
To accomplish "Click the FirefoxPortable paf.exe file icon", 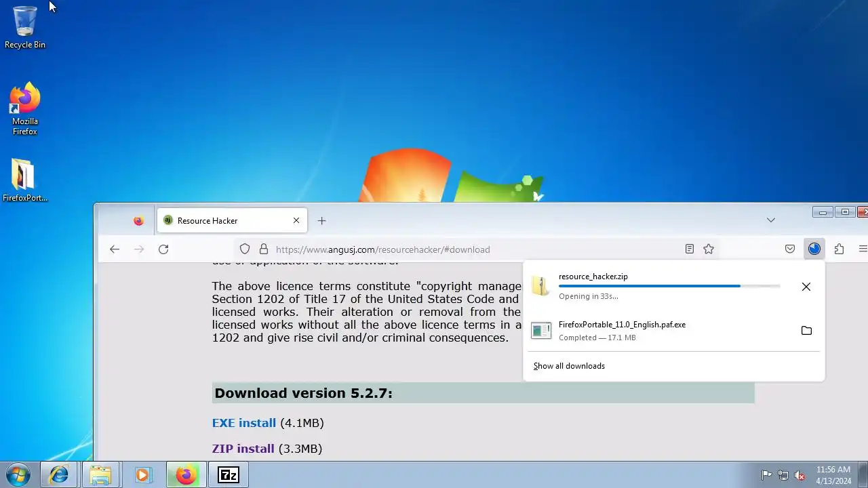I will point(541,330).
